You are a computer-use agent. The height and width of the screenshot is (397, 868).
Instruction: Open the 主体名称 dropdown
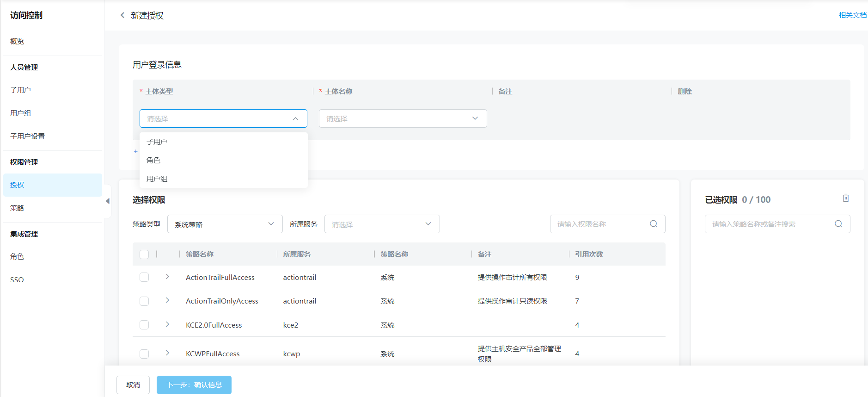403,118
